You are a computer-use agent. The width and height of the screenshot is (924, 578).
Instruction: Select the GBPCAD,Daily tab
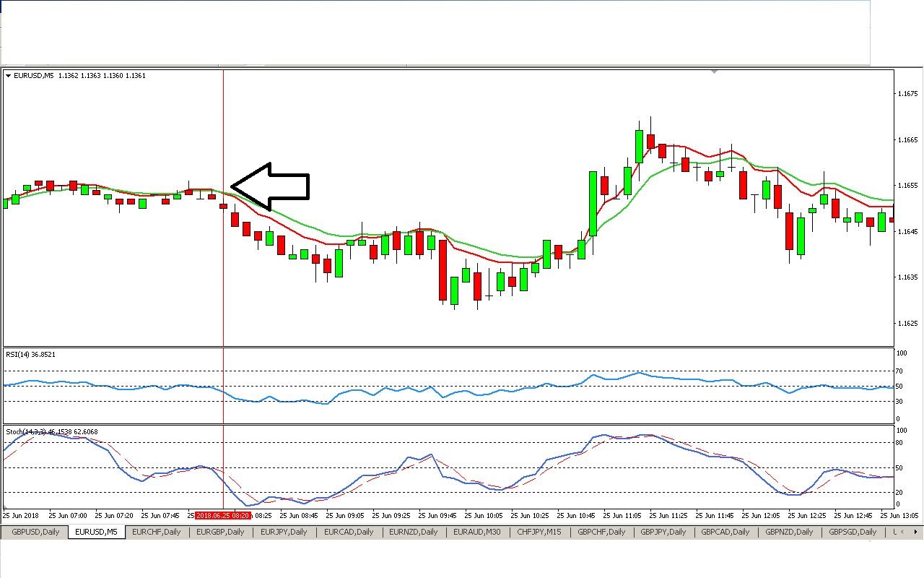(x=725, y=532)
